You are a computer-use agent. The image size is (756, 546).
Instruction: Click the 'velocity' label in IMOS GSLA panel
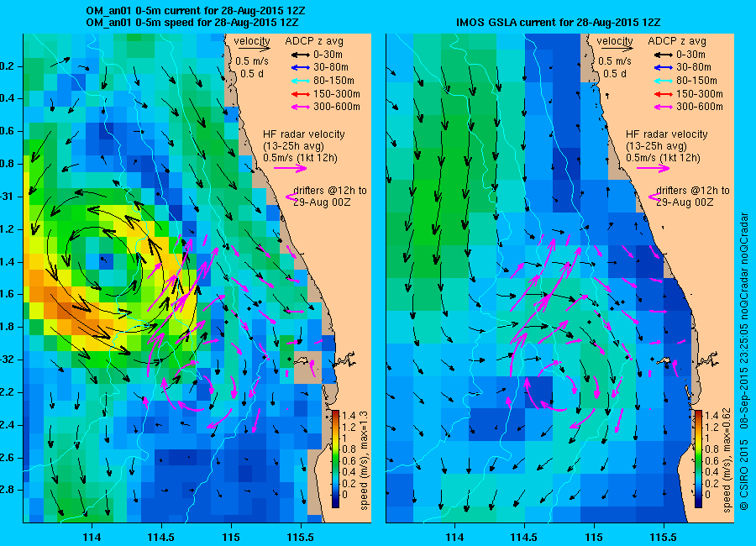coord(615,41)
